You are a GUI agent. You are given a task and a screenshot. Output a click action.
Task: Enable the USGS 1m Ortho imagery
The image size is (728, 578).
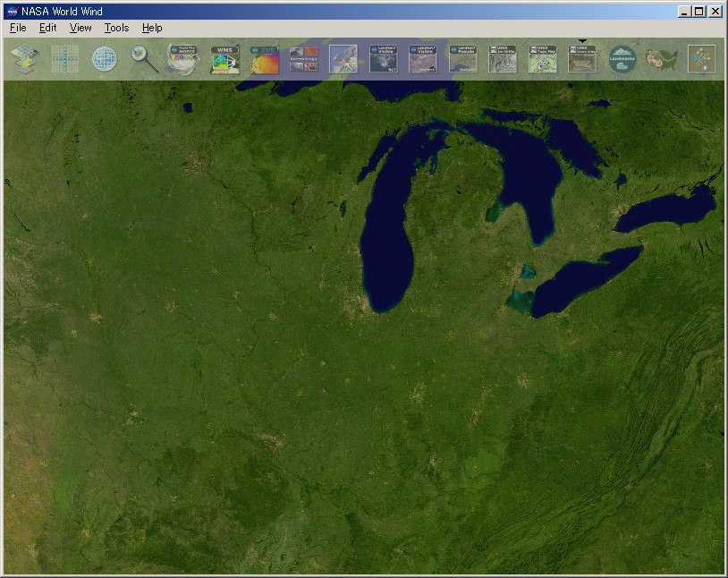point(502,58)
